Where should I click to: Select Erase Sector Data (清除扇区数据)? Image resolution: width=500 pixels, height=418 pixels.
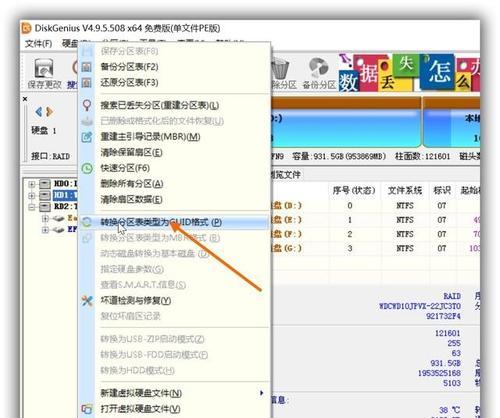point(131,199)
